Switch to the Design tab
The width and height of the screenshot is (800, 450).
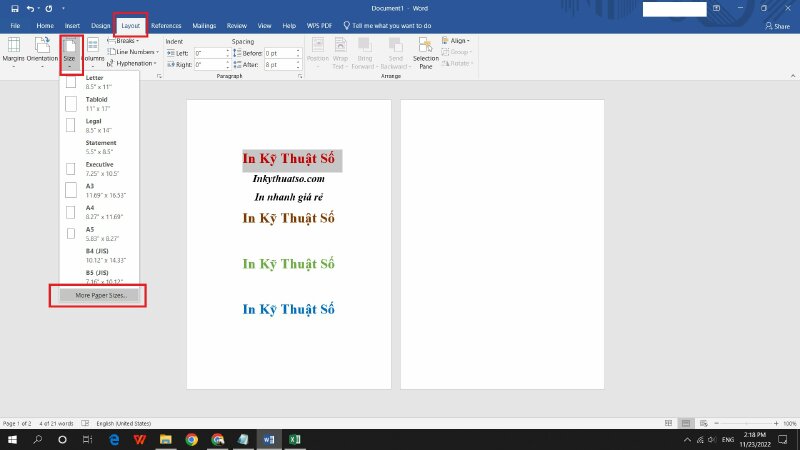coord(101,26)
